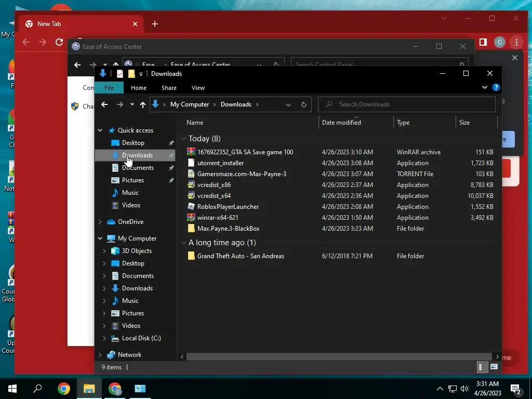
Task: Expand Network tree node
Action: pos(100,355)
